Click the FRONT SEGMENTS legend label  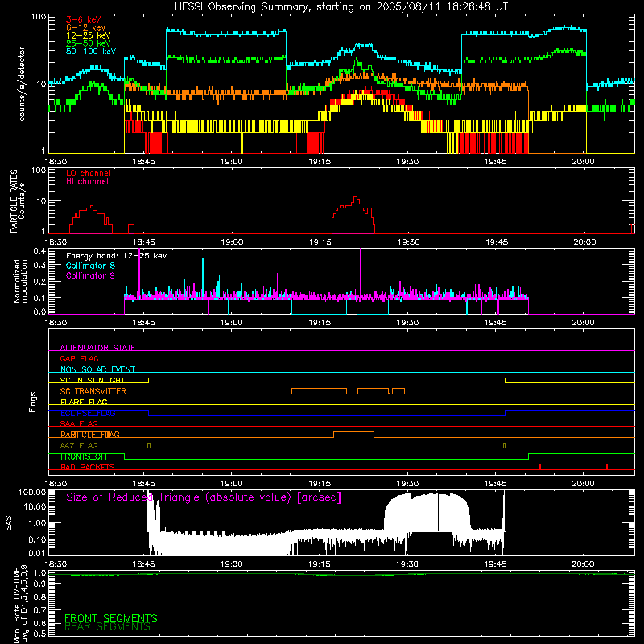tap(111, 618)
